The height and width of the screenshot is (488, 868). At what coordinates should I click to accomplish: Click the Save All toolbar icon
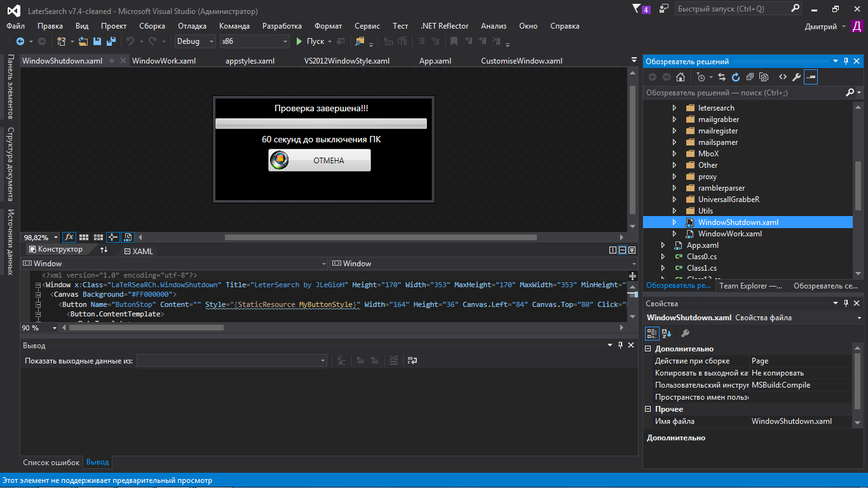111,41
